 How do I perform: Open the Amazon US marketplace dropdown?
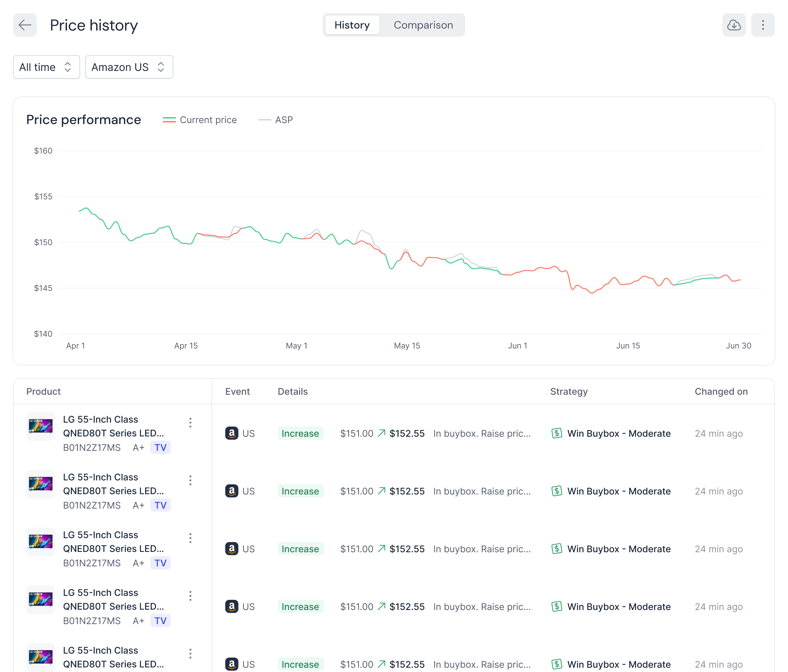129,67
